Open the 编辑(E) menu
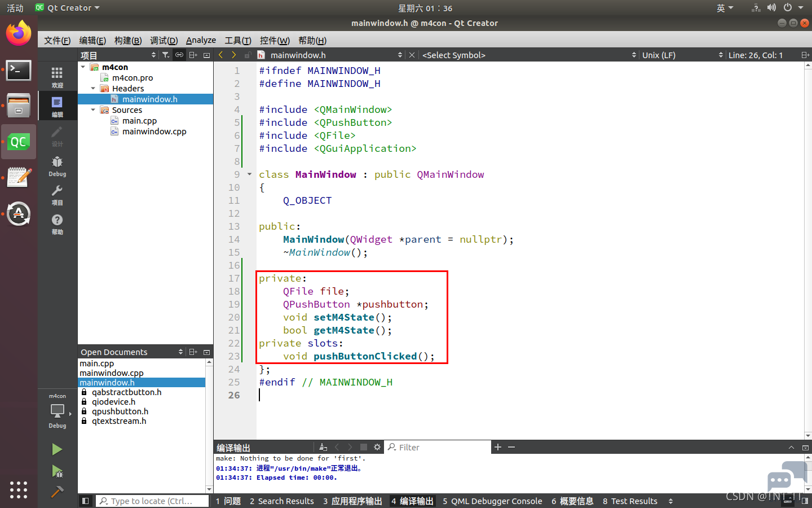The height and width of the screenshot is (508, 812). coord(92,40)
